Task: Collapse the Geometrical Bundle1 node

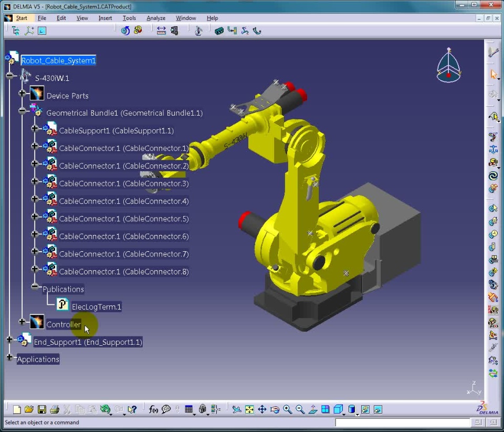Action: coord(22,111)
